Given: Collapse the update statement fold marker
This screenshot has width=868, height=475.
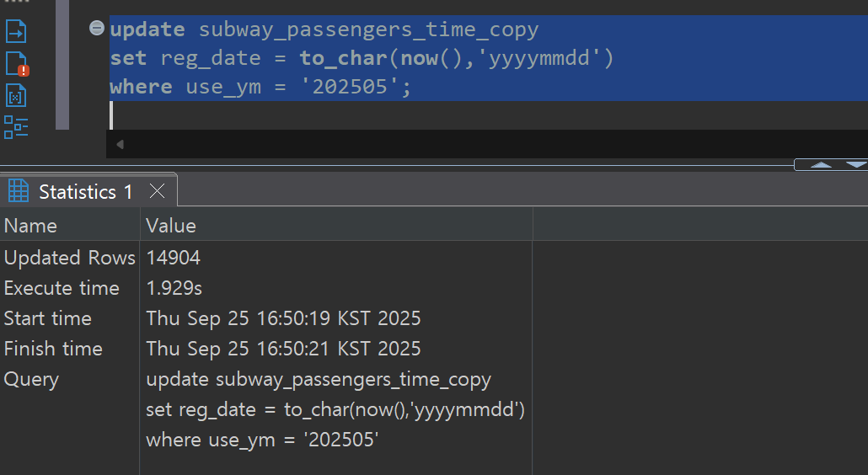Looking at the screenshot, I should pyautogui.click(x=97, y=29).
